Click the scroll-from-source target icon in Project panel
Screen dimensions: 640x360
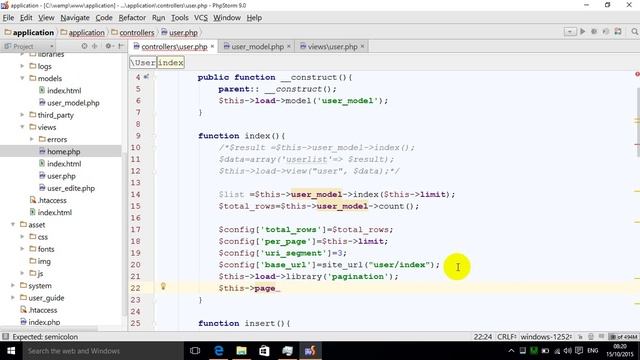coord(84,46)
